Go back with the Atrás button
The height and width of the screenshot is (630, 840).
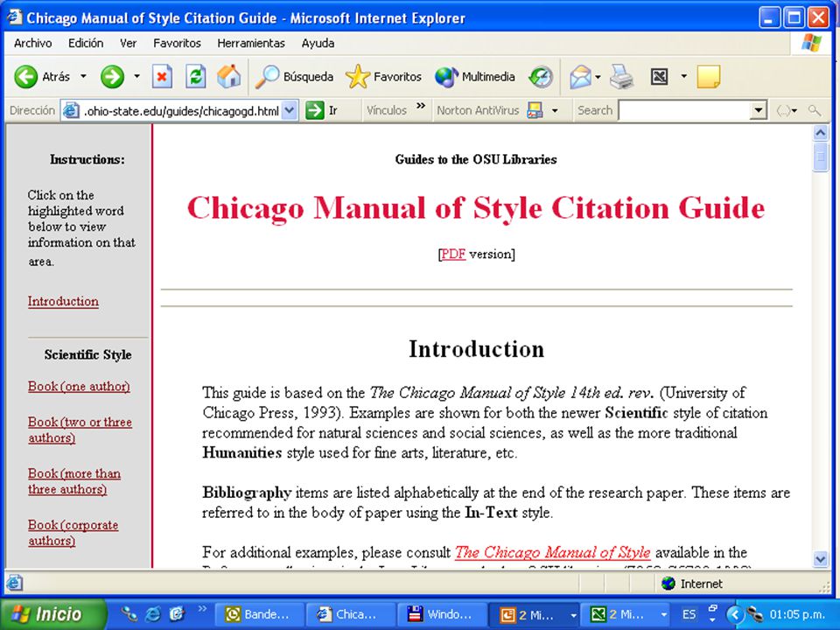(x=43, y=77)
